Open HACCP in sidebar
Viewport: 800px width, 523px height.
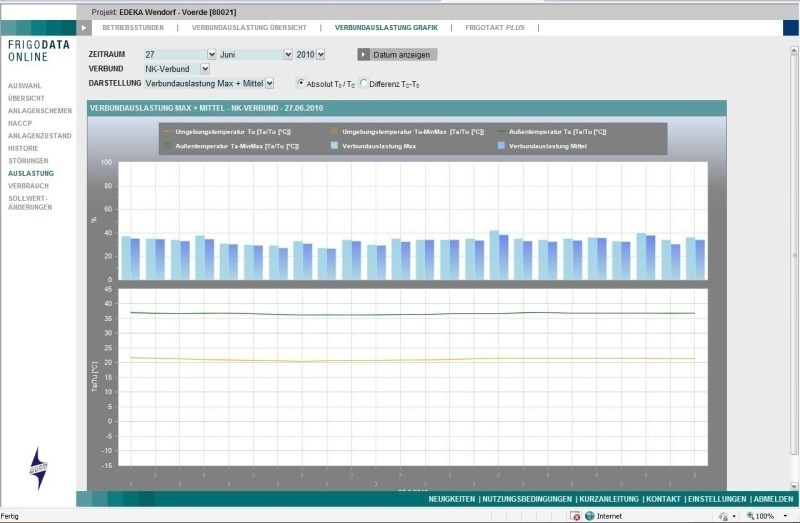coord(20,123)
